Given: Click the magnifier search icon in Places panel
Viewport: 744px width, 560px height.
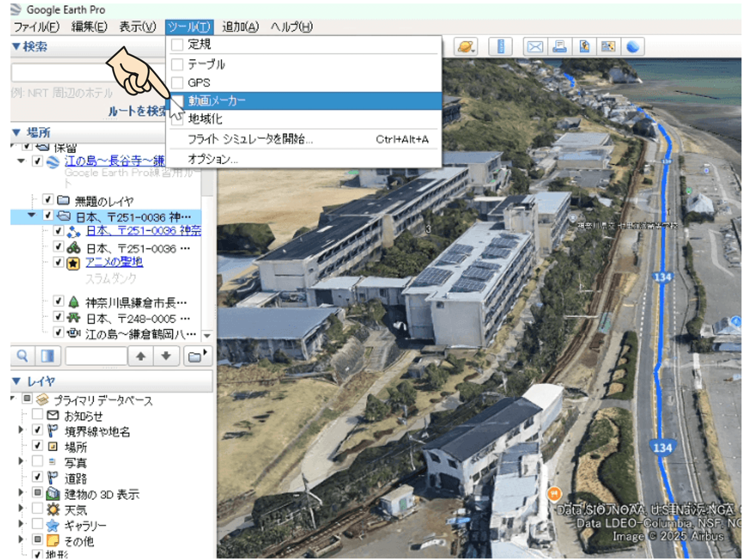Looking at the screenshot, I should pyautogui.click(x=22, y=356).
